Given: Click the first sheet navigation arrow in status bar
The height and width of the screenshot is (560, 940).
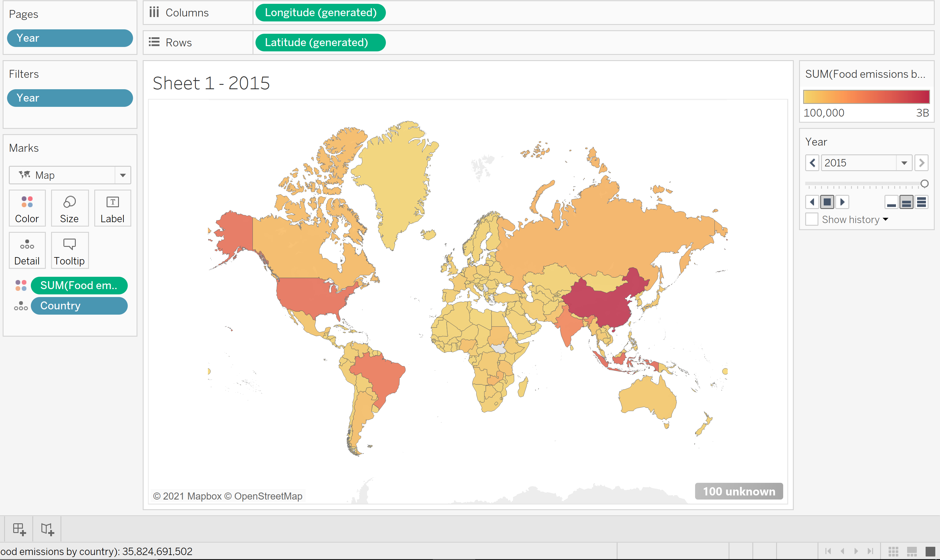Looking at the screenshot, I should [828, 551].
